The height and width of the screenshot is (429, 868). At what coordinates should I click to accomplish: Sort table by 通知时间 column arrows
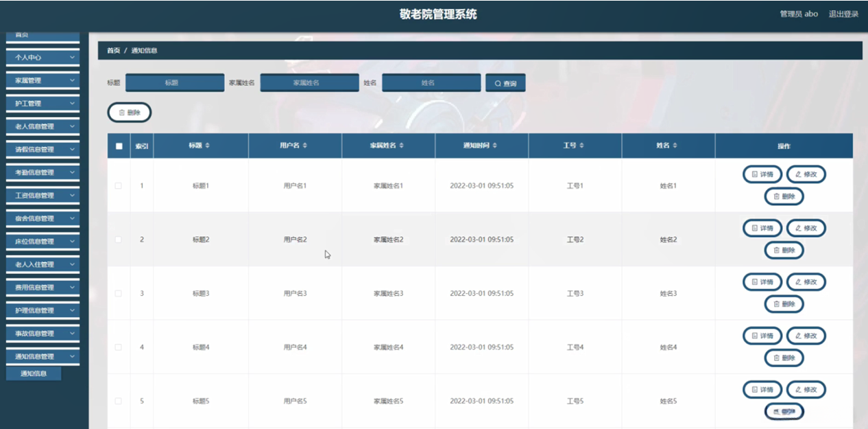coord(495,146)
